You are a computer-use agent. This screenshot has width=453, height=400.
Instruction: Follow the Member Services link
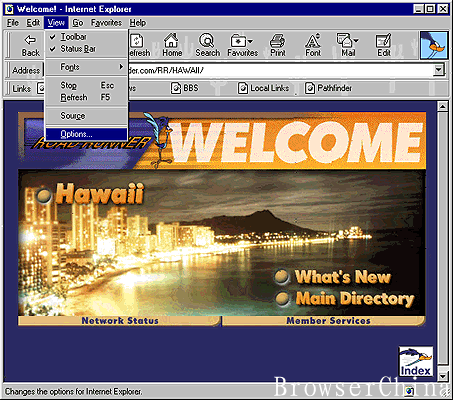pyautogui.click(x=328, y=321)
